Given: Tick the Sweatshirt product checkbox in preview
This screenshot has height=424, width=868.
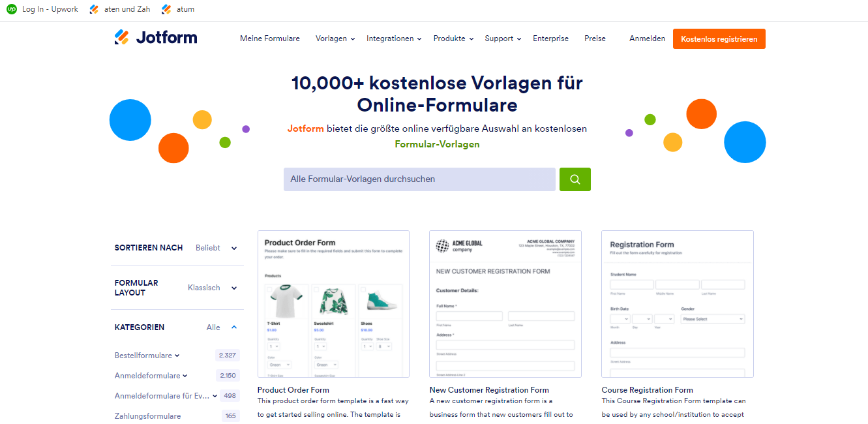Looking at the screenshot, I should point(317,288).
